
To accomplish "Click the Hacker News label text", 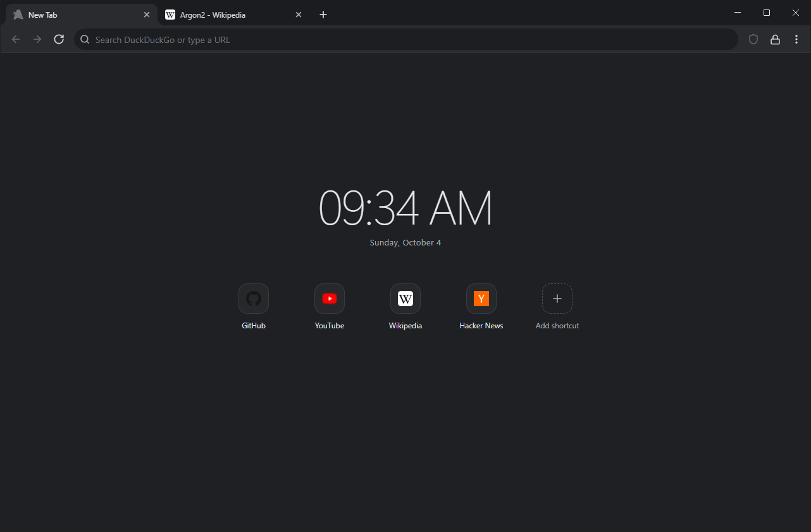I will (481, 326).
